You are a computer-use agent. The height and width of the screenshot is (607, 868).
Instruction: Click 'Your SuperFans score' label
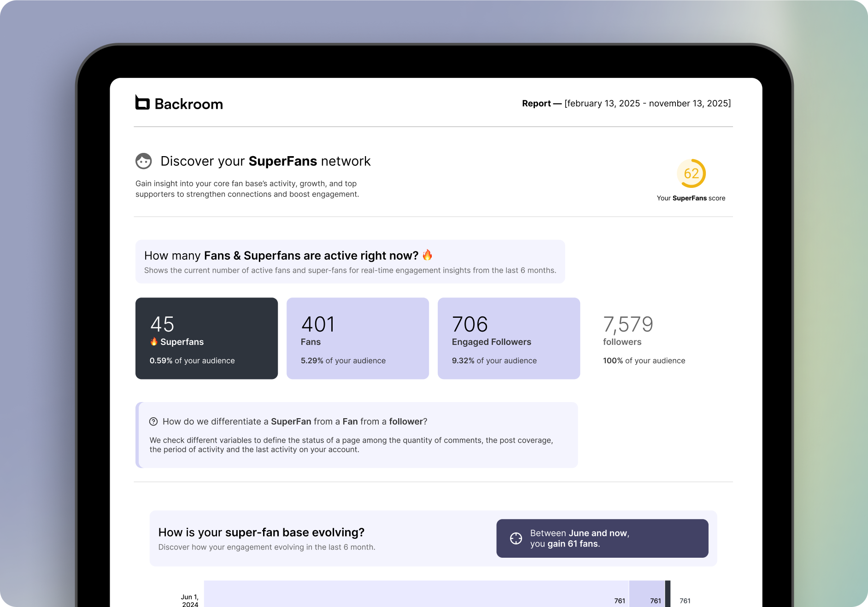[x=691, y=198]
